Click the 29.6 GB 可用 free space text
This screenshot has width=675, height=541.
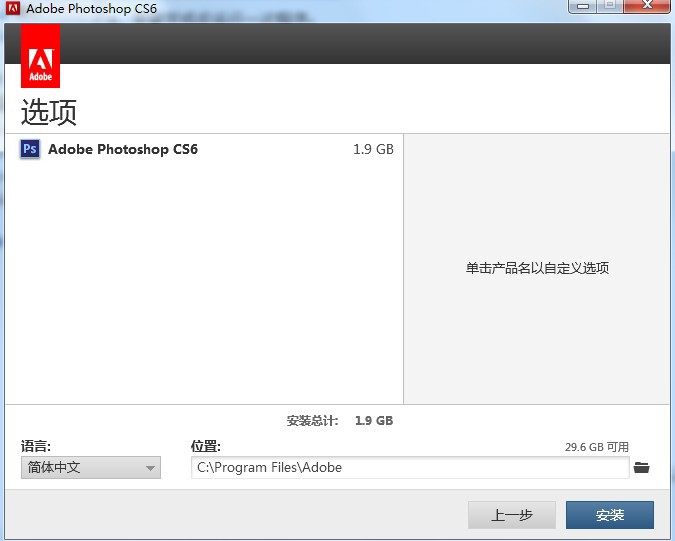tap(597, 447)
